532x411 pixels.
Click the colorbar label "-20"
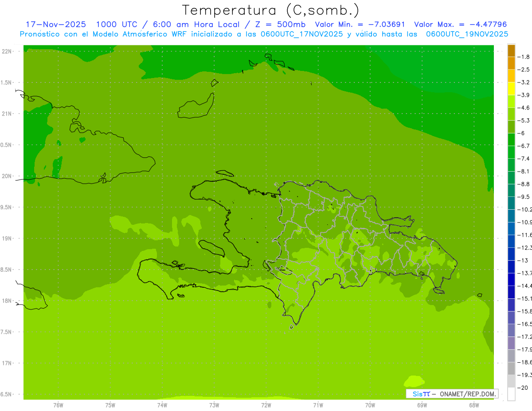pos(523,388)
